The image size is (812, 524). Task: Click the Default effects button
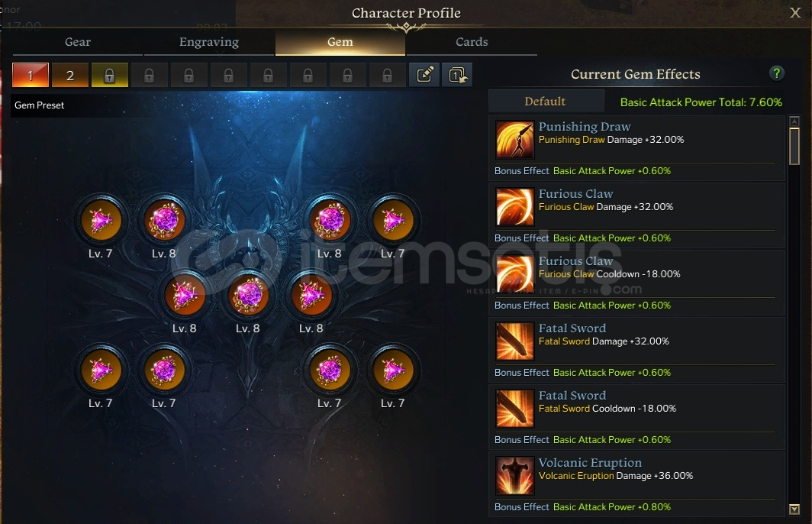[x=546, y=101]
